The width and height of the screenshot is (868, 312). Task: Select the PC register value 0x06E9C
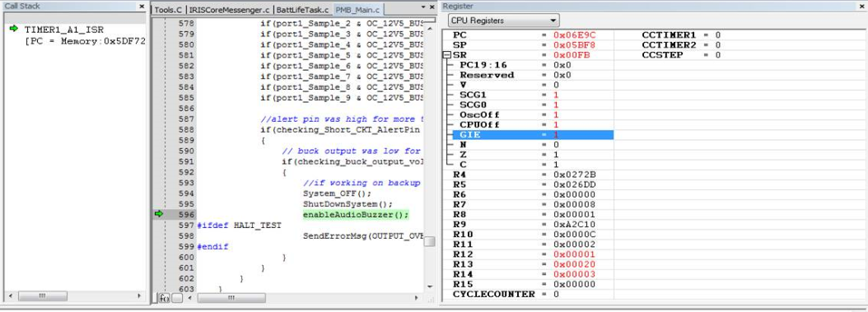point(575,35)
